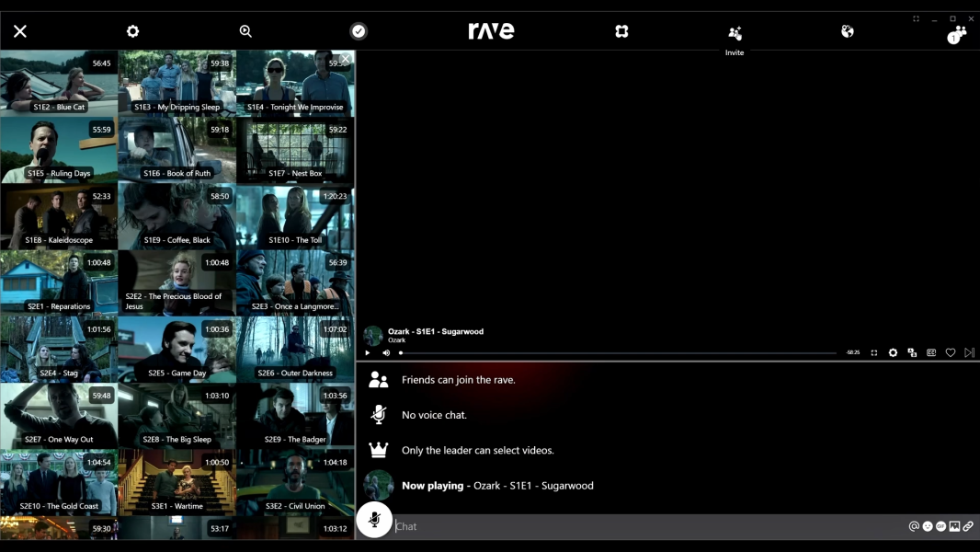The image size is (980, 552).
Task: Seek on the video progress bar
Action: (618, 352)
